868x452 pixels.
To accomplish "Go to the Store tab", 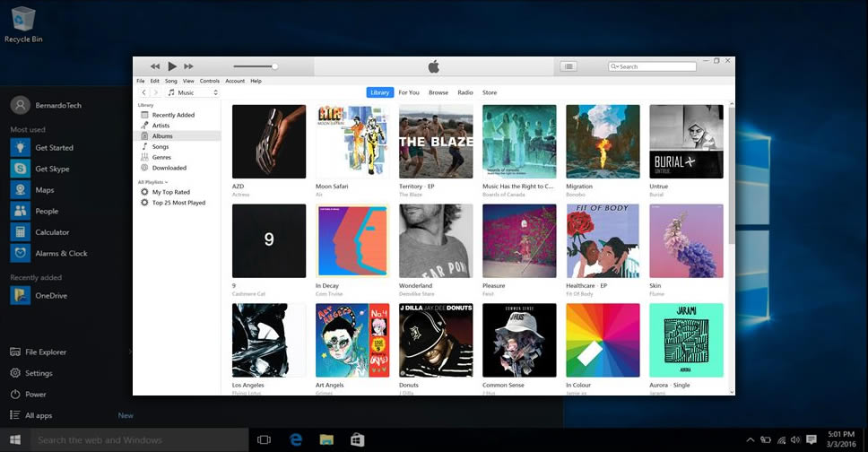I will pos(490,92).
